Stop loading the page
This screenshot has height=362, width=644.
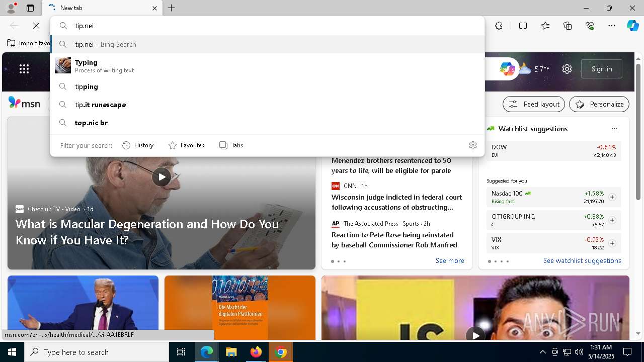(x=36, y=26)
